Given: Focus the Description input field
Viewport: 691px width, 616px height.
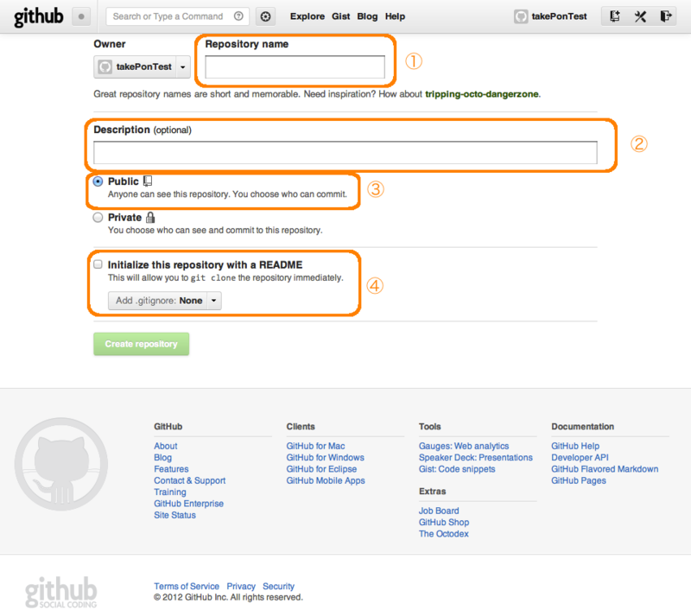Looking at the screenshot, I should coord(345,153).
